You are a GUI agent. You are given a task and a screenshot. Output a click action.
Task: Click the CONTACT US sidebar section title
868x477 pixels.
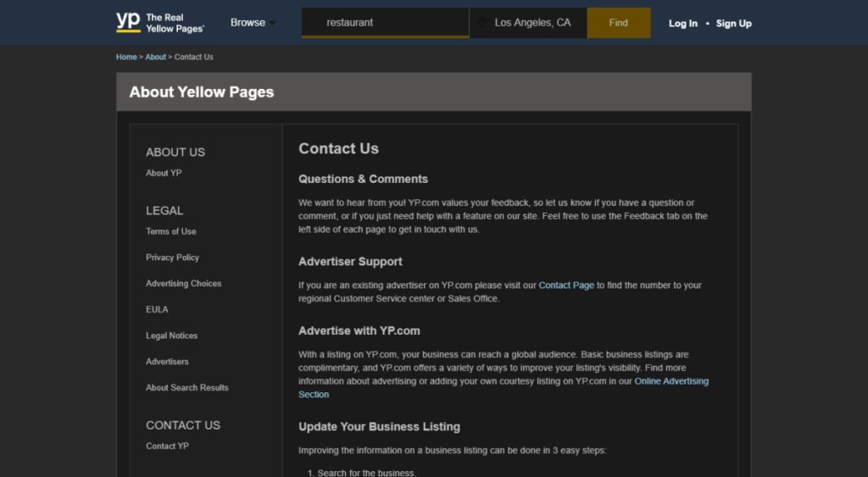(x=183, y=425)
